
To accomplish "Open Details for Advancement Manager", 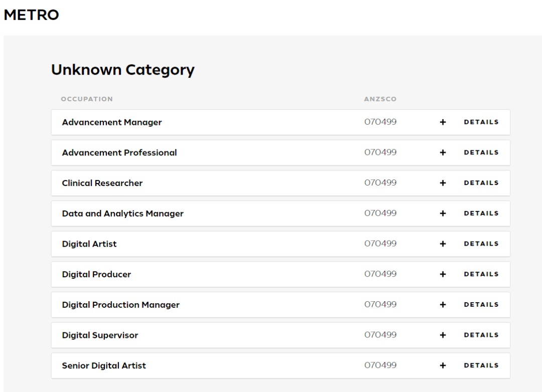I will tap(481, 122).
